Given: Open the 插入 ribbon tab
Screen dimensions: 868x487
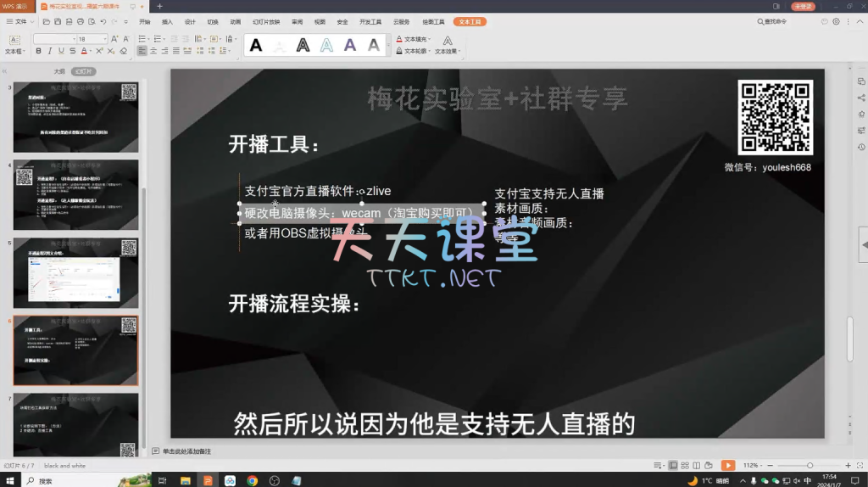Looking at the screenshot, I should click(x=167, y=21).
